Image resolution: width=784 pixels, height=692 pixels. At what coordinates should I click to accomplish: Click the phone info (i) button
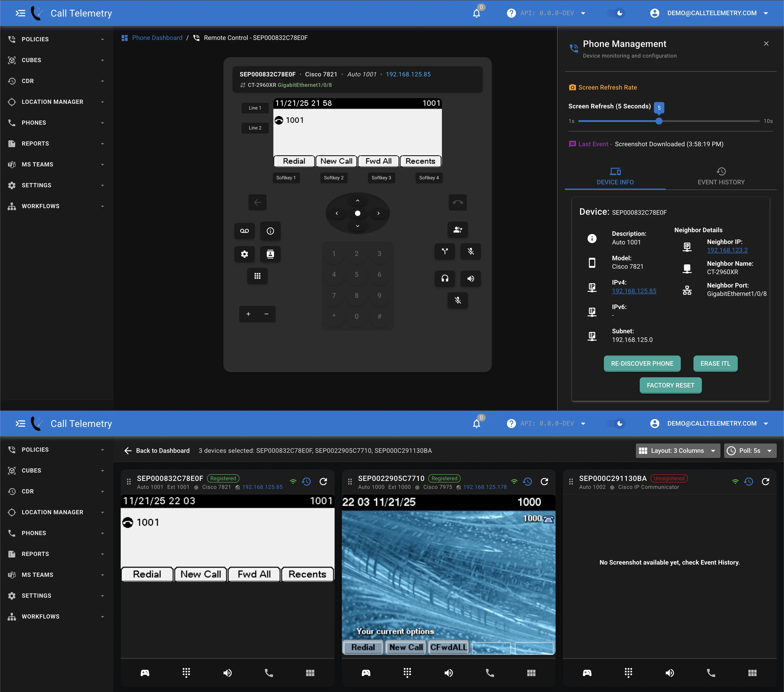[270, 231]
